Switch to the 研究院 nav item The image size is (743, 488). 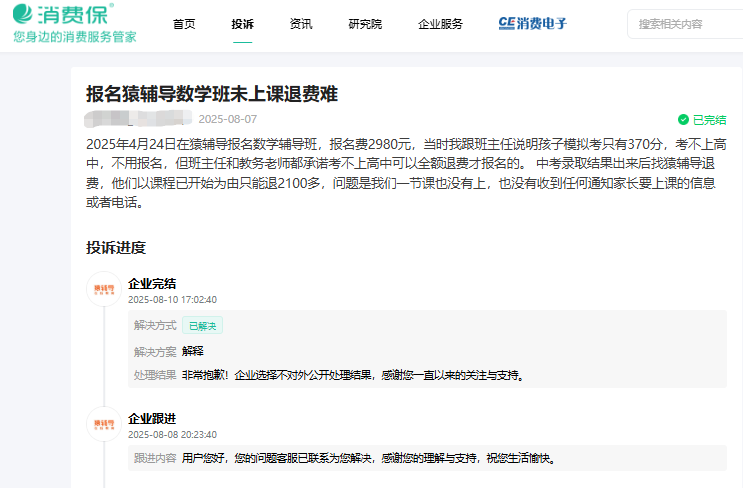click(364, 24)
